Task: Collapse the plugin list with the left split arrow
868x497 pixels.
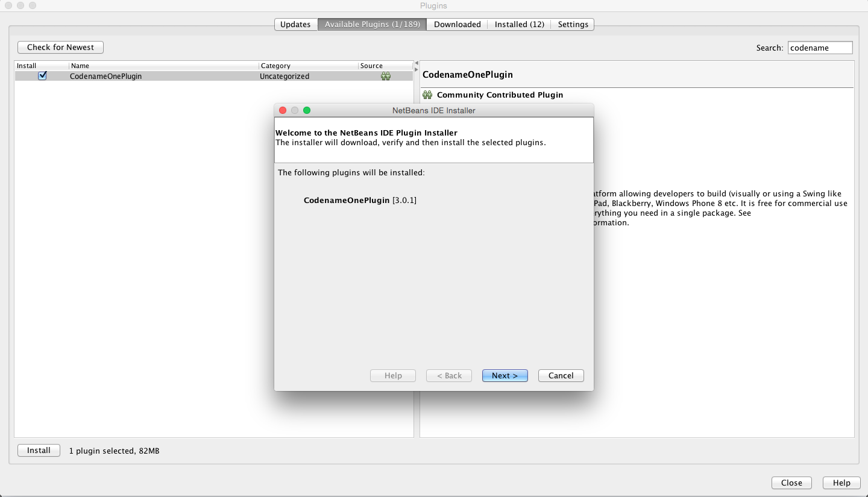Action: 416,63
